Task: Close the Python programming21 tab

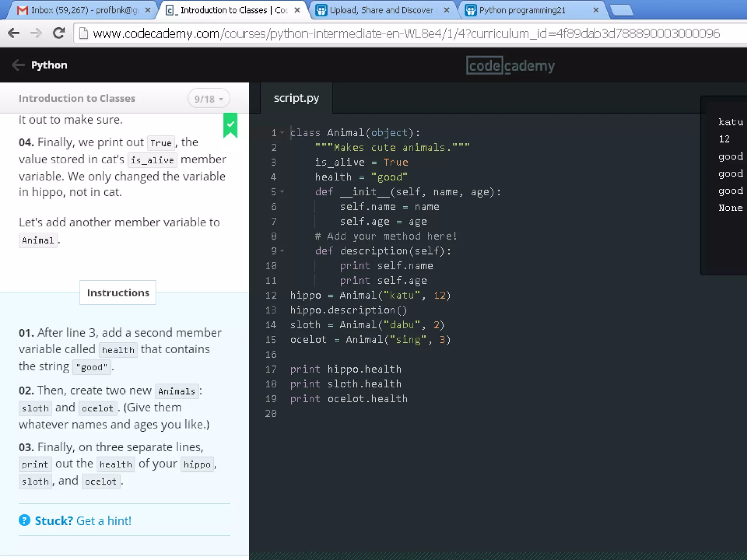Action: (x=596, y=10)
